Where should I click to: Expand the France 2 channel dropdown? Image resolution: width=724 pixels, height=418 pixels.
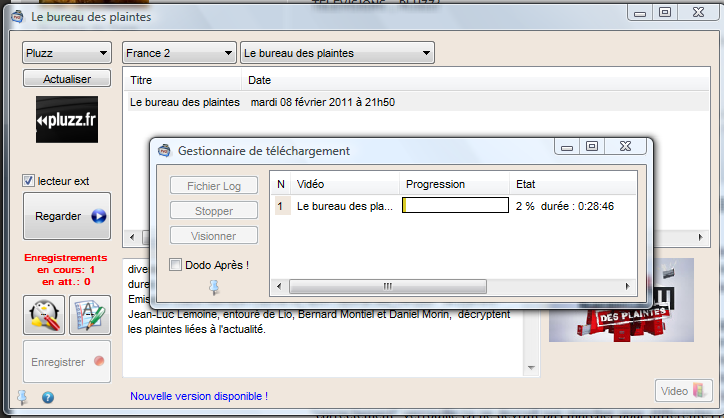coord(179,53)
